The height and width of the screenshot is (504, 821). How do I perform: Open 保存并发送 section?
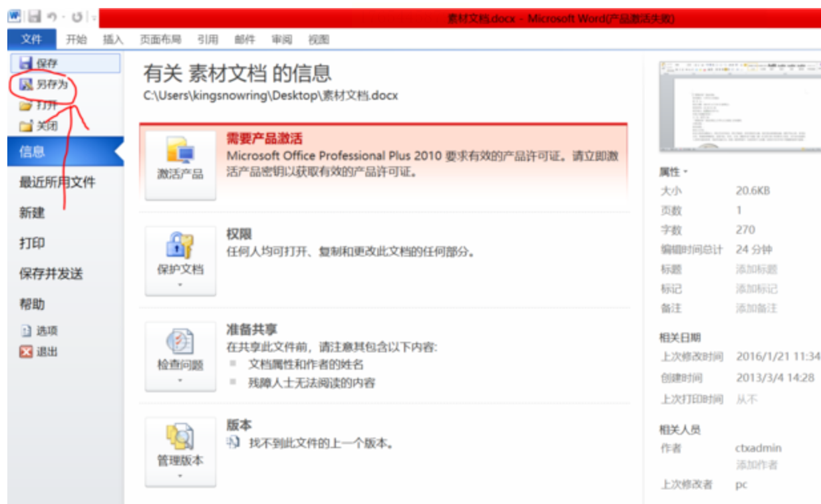[51, 274]
